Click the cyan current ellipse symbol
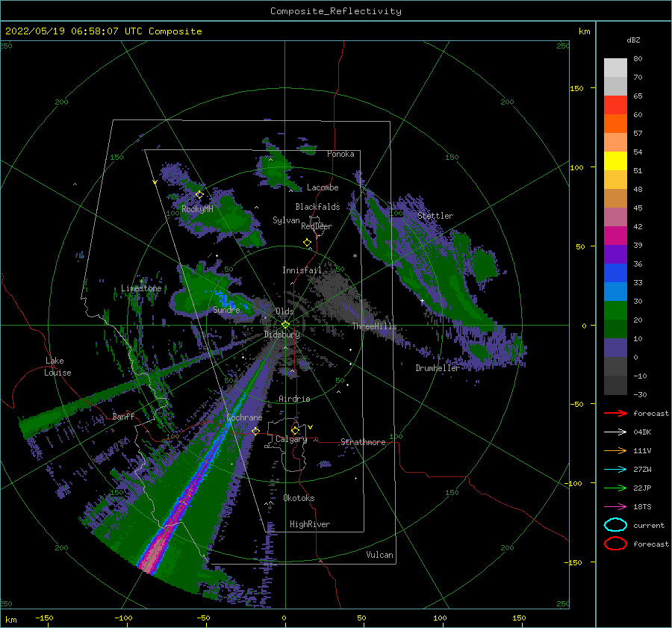 (615, 525)
